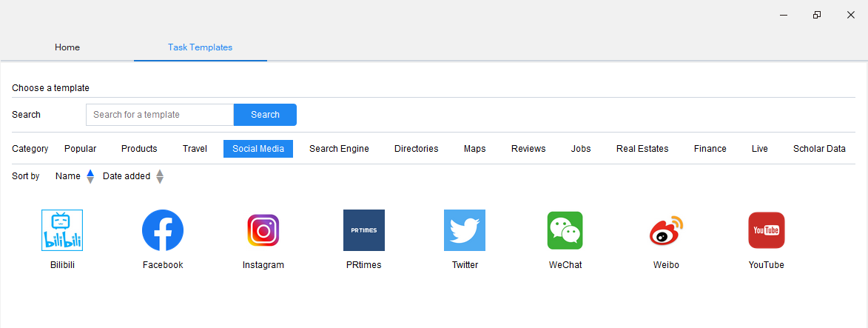The height and width of the screenshot is (328, 868).
Task: Open the PRtimes template icon
Action: [x=364, y=230]
